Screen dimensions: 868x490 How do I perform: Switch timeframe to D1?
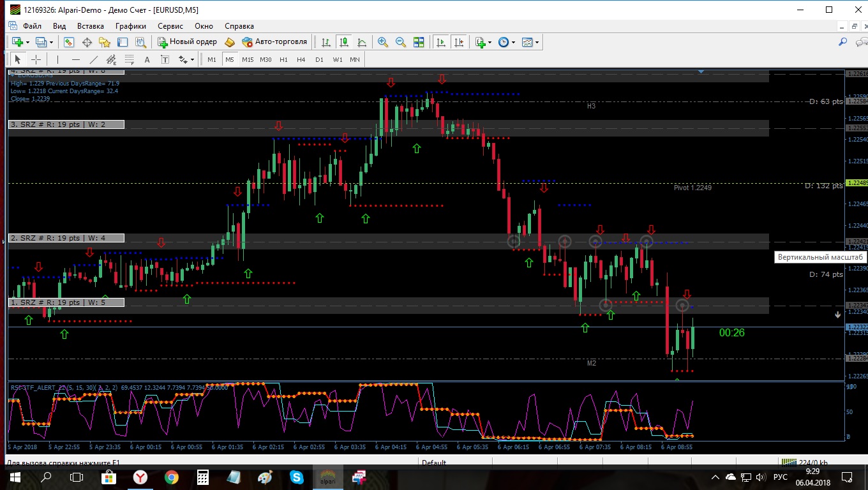(x=319, y=59)
